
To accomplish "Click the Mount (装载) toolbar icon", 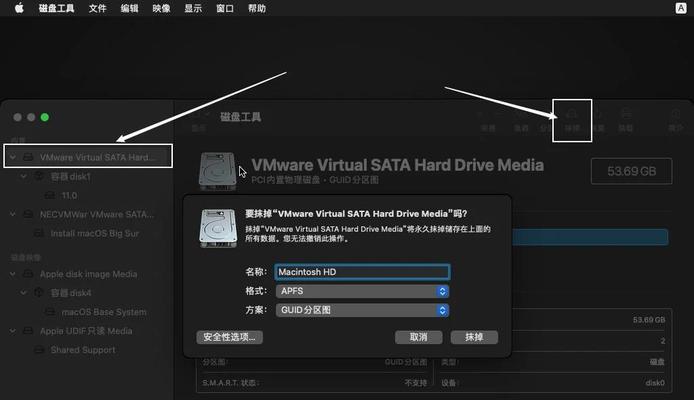I will coord(625,120).
